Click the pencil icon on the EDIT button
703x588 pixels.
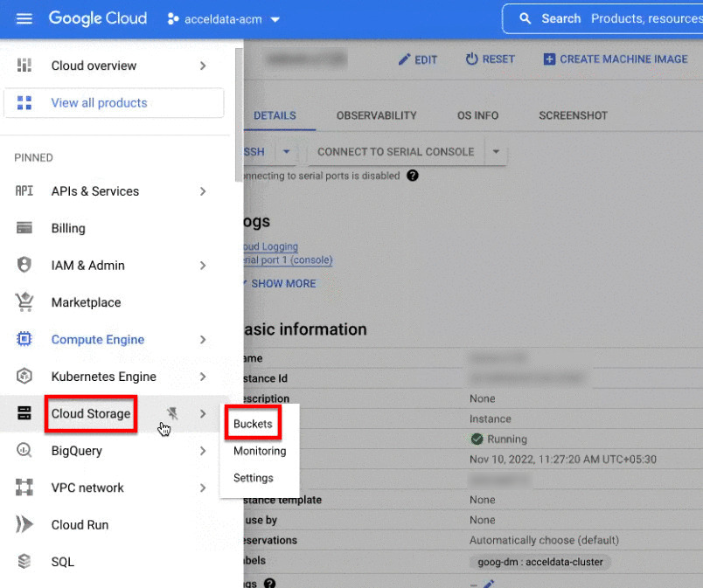click(405, 59)
